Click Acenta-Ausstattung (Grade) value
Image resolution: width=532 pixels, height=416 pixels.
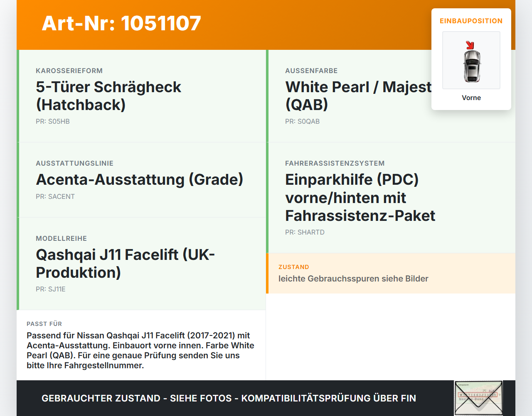coord(140,179)
